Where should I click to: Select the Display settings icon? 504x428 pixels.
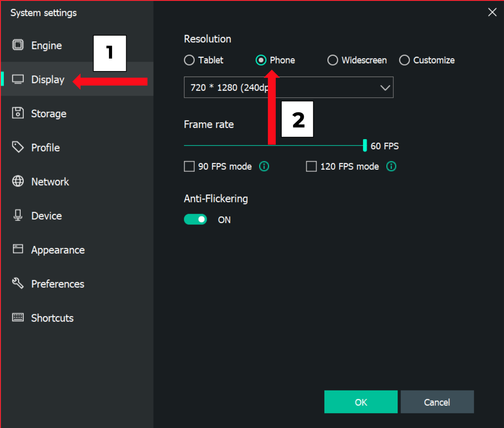click(18, 79)
